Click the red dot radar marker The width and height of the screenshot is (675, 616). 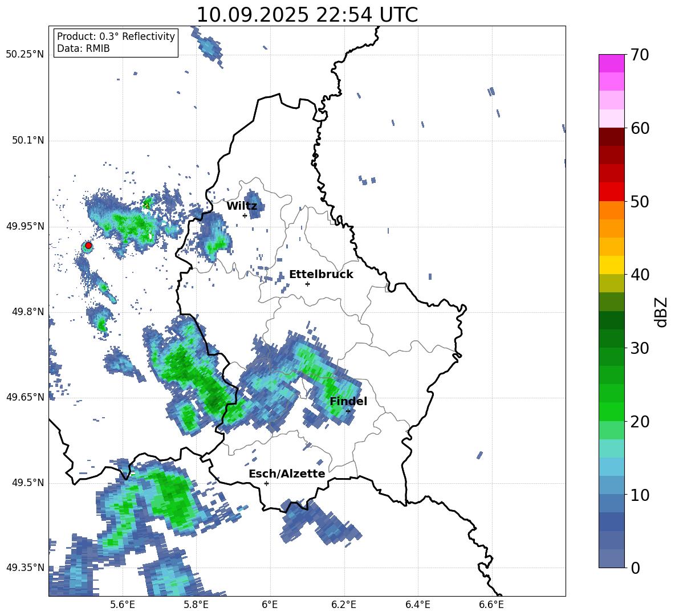tap(88, 246)
